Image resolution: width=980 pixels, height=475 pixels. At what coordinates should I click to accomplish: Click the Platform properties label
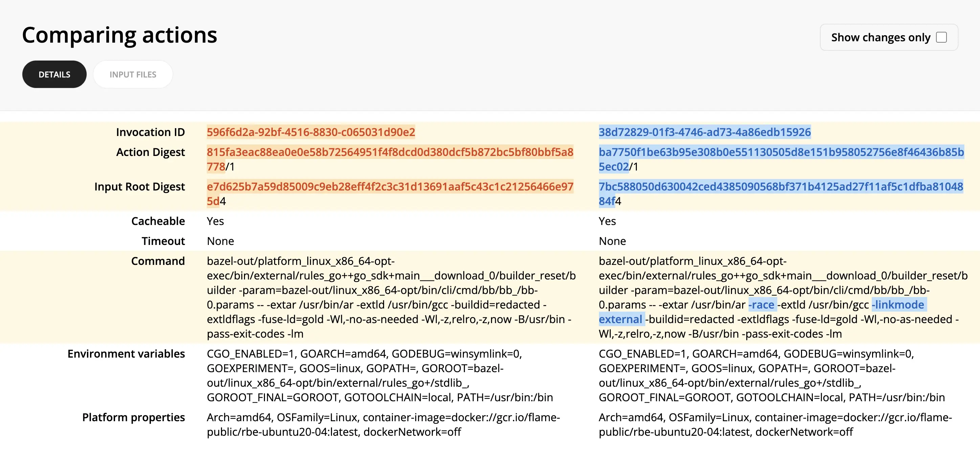point(133,417)
